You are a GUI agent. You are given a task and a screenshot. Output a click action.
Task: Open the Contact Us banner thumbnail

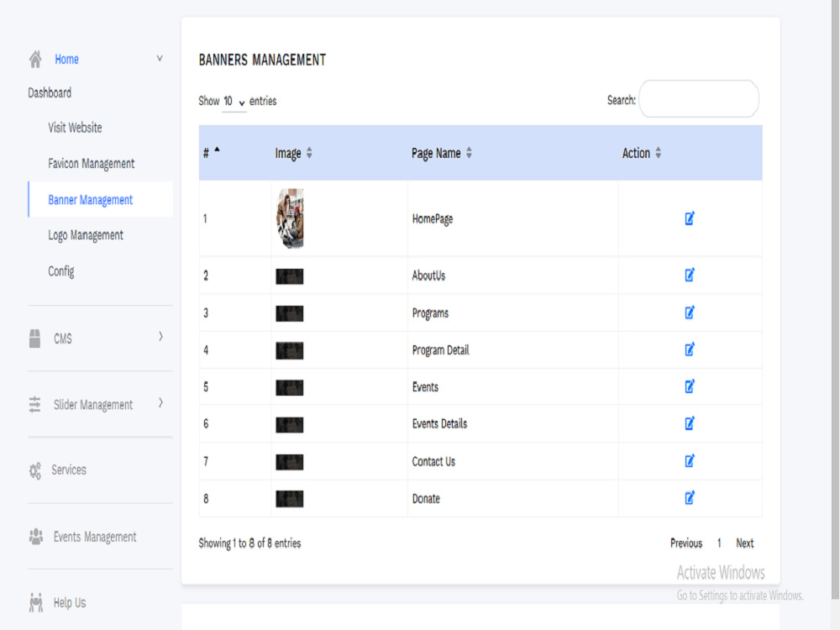coord(289,462)
